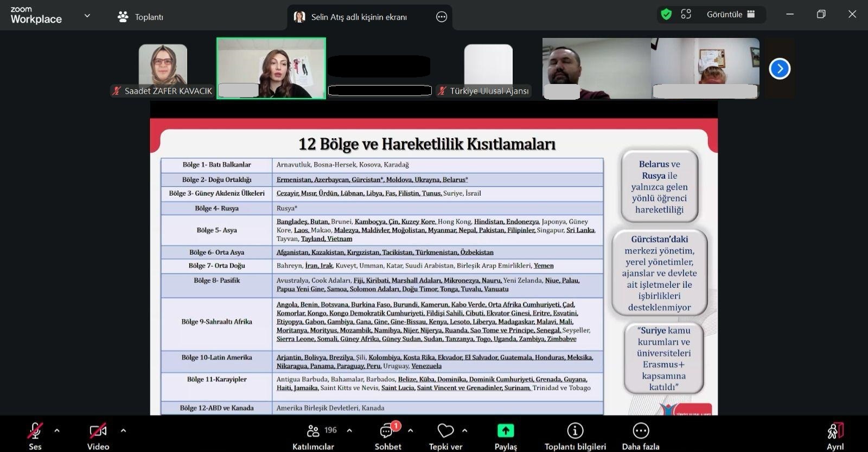Image resolution: width=868 pixels, height=452 pixels.
Task: Select the Türkiye Ulusal Ajansı participant tile
Action: point(488,69)
